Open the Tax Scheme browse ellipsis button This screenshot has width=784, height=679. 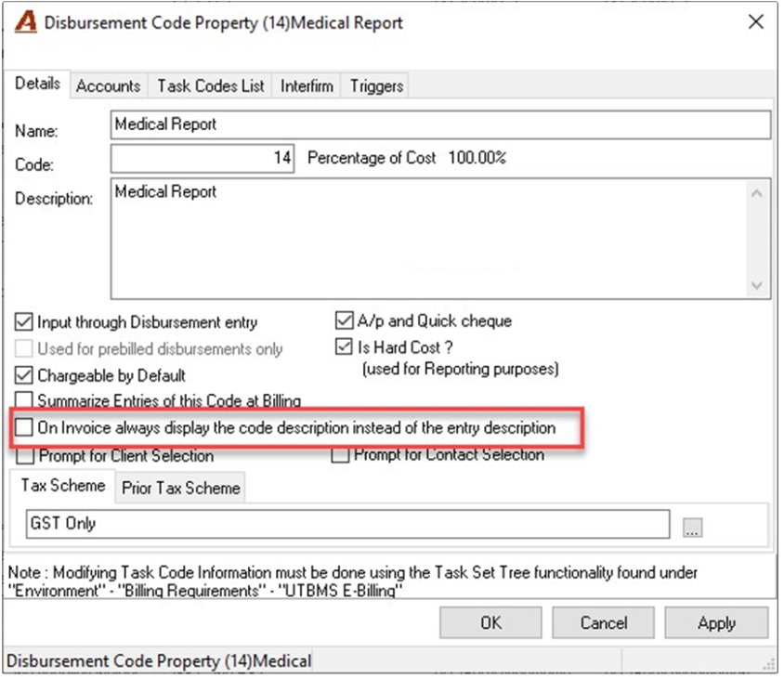692,528
